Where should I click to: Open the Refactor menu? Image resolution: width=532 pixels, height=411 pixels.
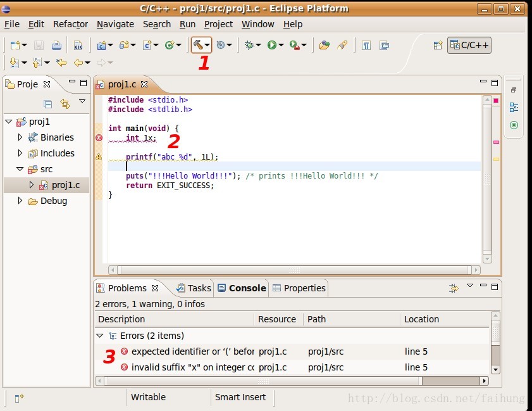(x=70, y=24)
